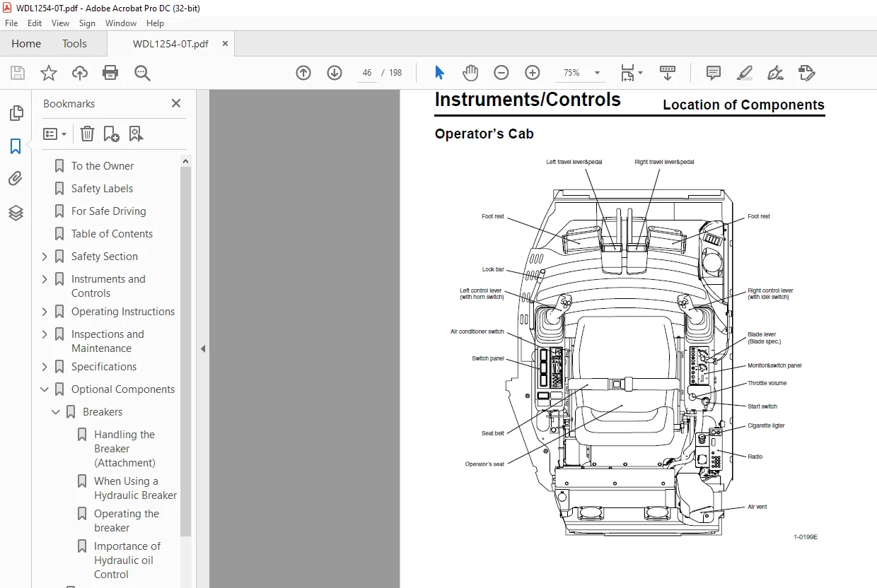
Task: Open the Window menu
Action: click(x=121, y=23)
